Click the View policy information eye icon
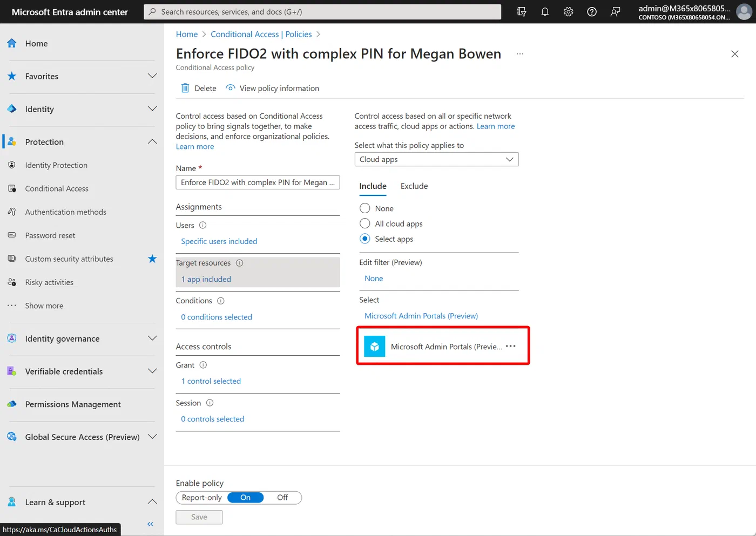756x536 pixels. click(x=231, y=88)
